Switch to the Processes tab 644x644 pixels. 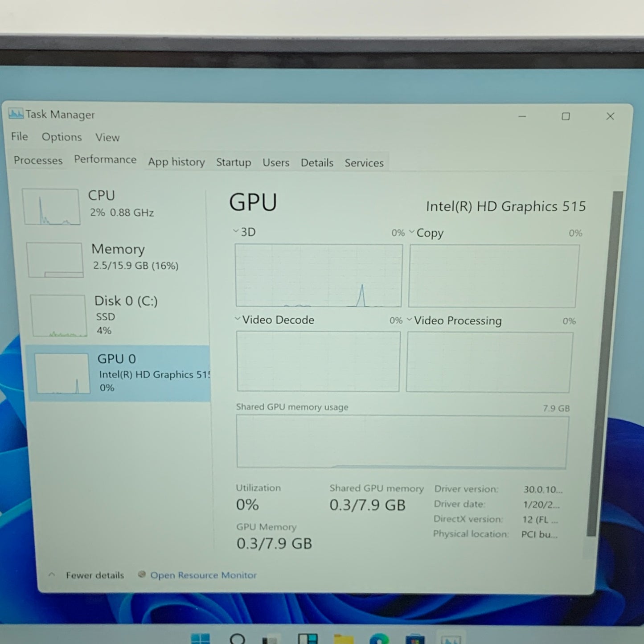pyautogui.click(x=38, y=160)
